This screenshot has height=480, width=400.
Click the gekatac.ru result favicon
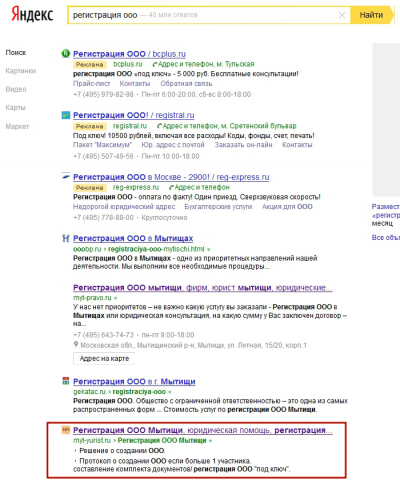click(66, 381)
